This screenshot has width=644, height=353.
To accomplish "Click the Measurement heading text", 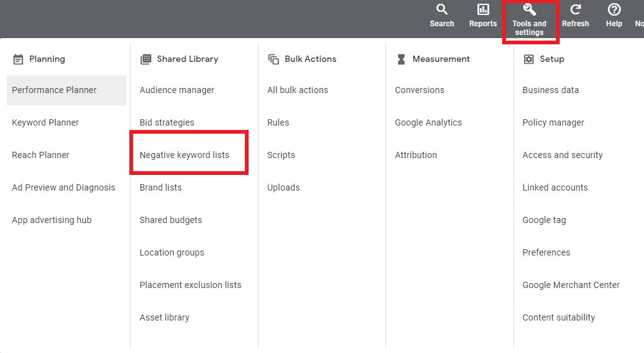I will pos(441,59).
